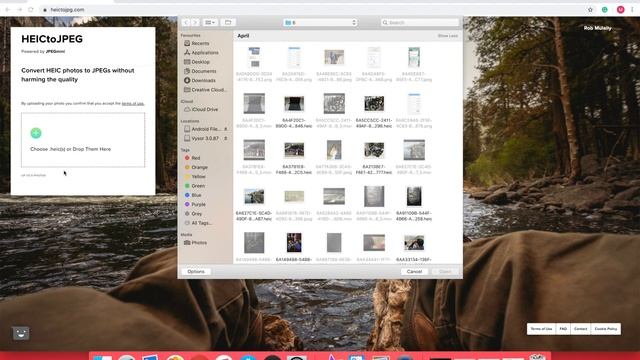
Task: Click the smiley feedback icon on the page
Action: tap(21, 333)
